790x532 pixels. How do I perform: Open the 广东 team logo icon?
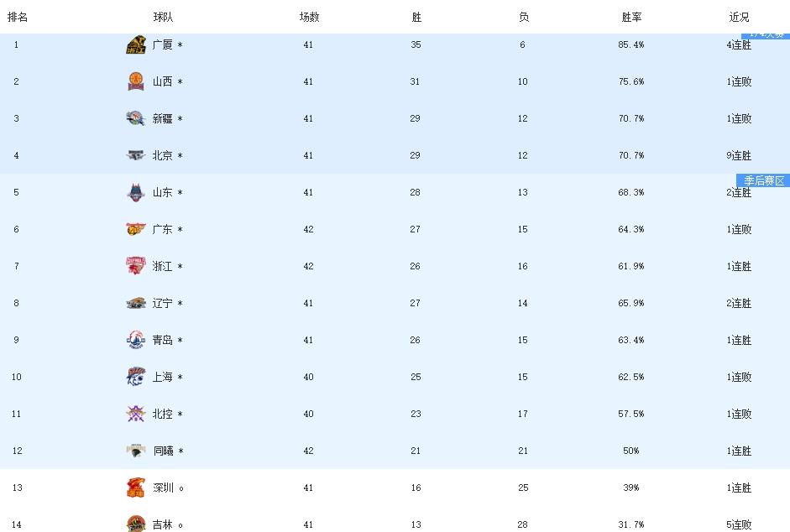point(136,229)
